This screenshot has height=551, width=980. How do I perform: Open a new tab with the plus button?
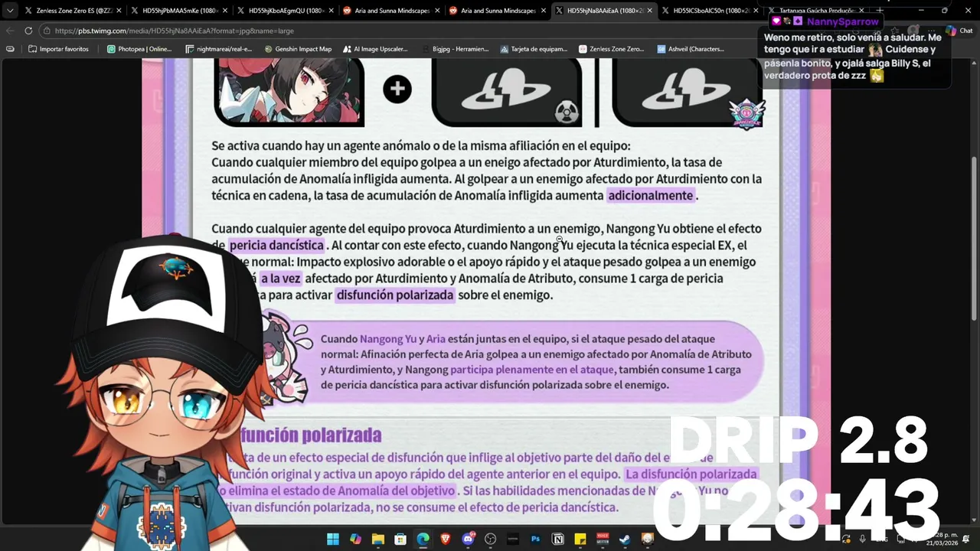879,11
